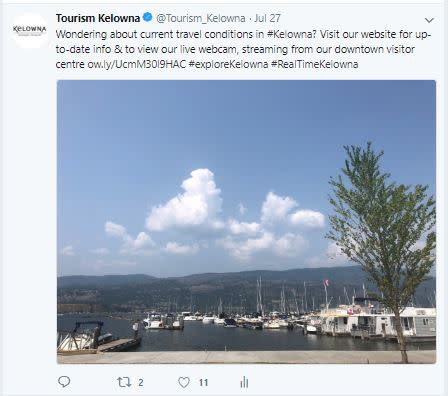Open the Jul 27 timestamp permalink
The height and width of the screenshot is (396, 448).
267,18
